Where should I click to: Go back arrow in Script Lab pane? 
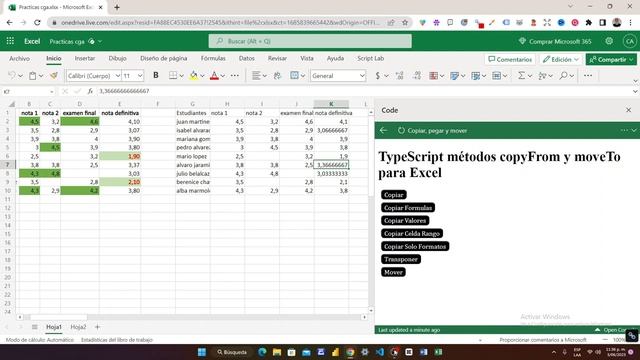383,131
